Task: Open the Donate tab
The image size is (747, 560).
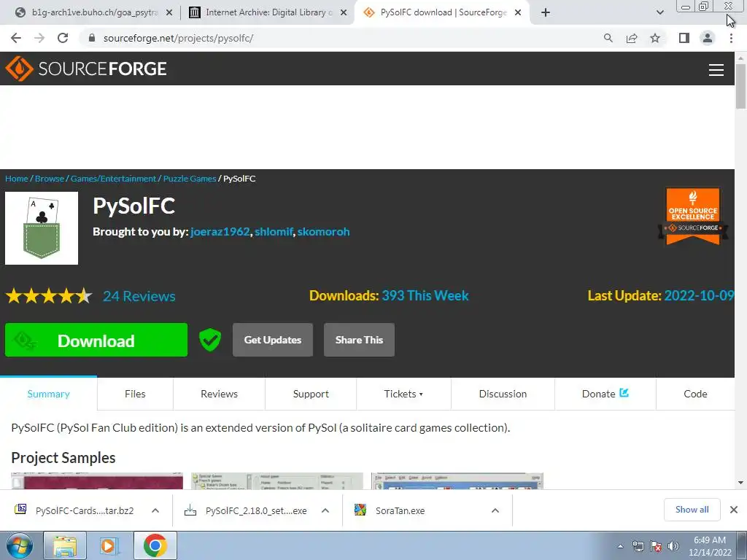Action: 605,394
